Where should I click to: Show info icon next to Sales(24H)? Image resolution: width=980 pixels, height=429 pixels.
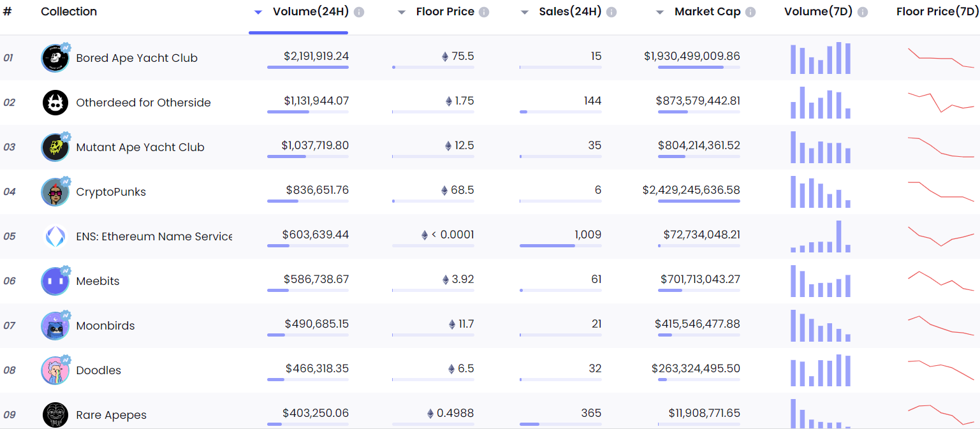611,12
